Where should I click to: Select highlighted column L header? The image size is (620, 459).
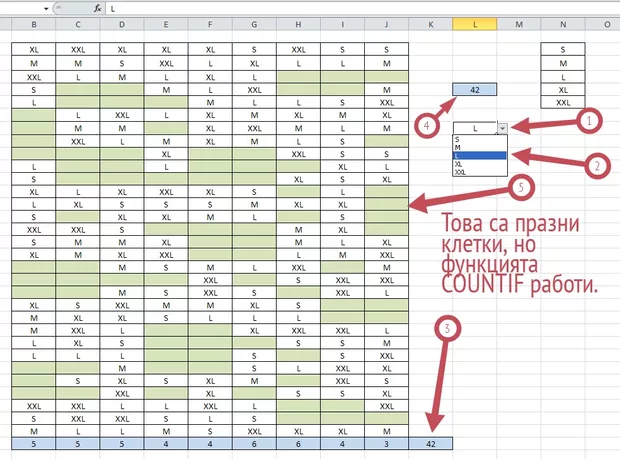click(x=475, y=25)
